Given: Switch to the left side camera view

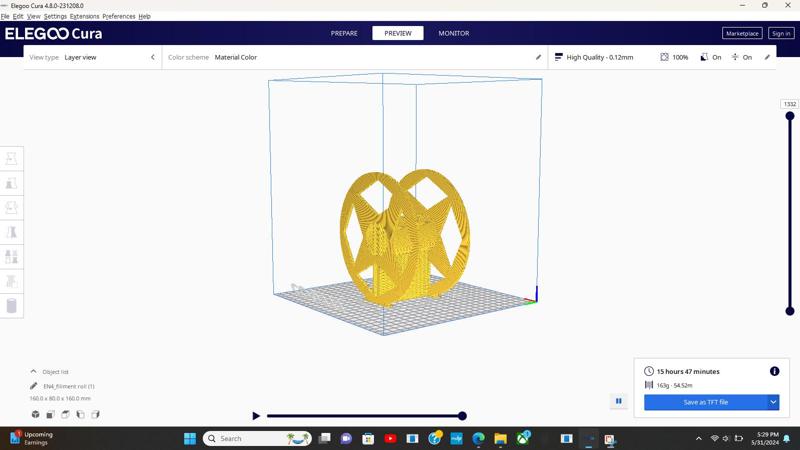Looking at the screenshot, I should pyautogui.click(x=81, y=414).
